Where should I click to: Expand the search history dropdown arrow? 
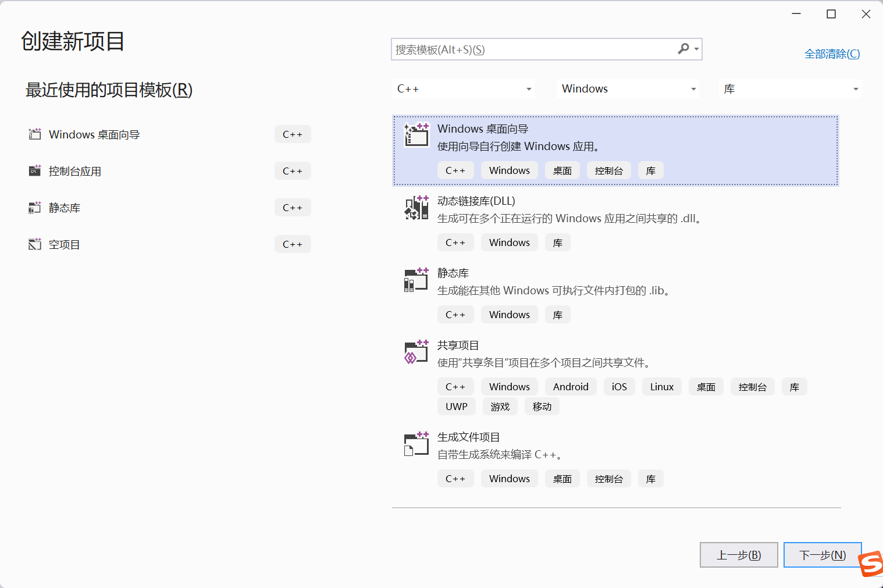[696, 49]
